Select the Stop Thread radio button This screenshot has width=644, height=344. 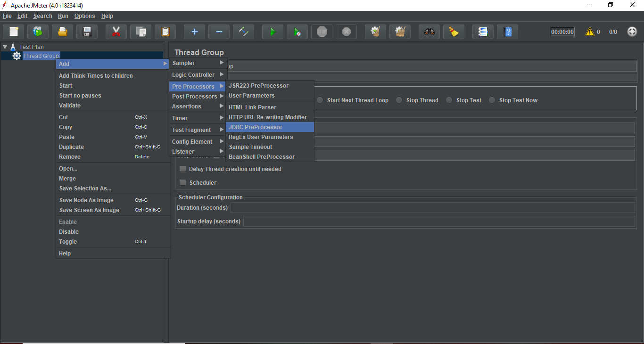399,100
